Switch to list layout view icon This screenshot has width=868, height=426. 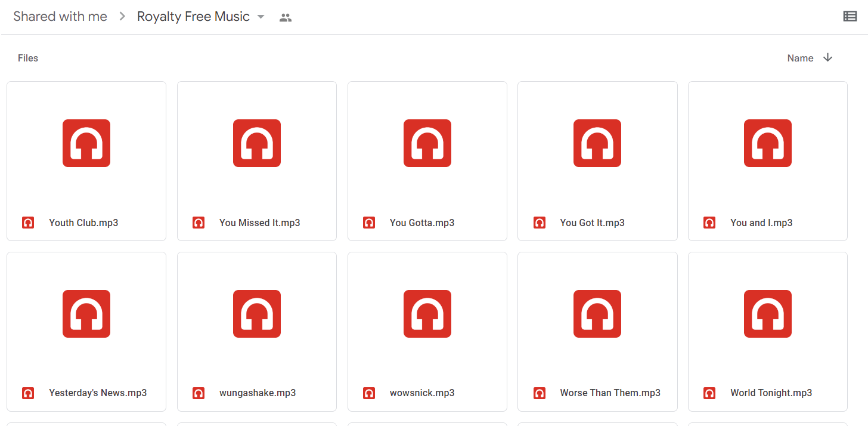click(x=850, y=17)
